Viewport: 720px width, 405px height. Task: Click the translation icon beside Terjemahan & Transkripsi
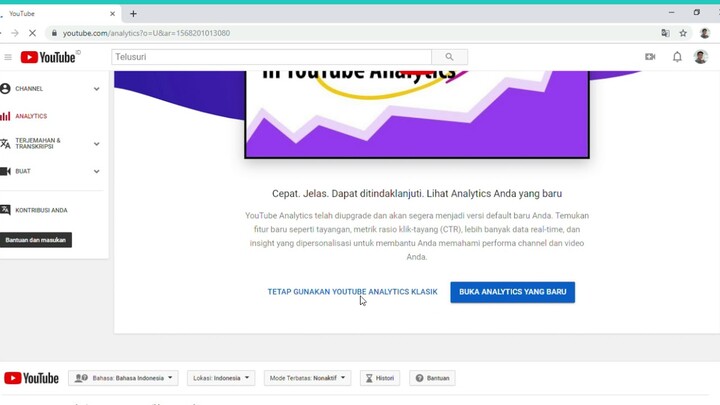6,144
